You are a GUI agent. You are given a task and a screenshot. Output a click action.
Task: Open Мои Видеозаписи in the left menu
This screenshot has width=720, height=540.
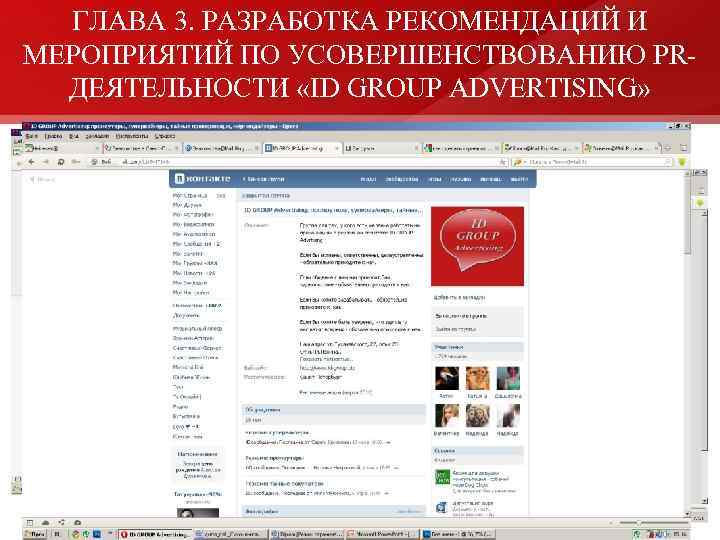(193, 225)
